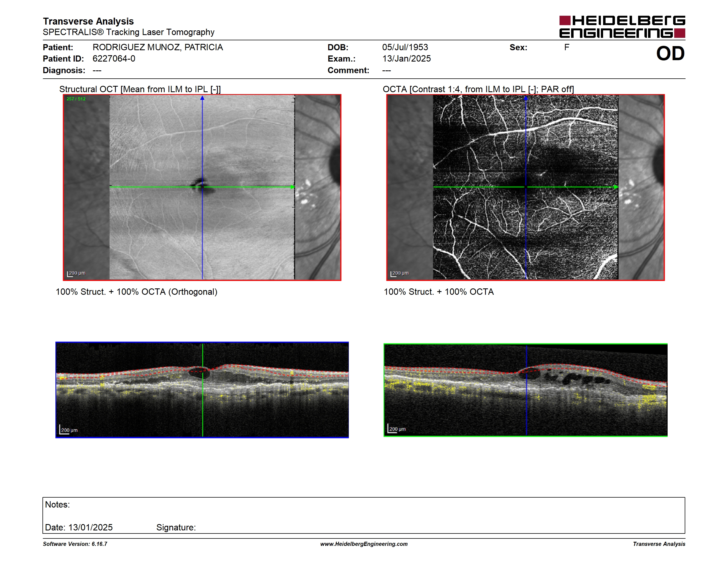Screen dimensions: 728x563
Task: Click the Heidelberg Engineering logo
Action: tap(622, 27)
